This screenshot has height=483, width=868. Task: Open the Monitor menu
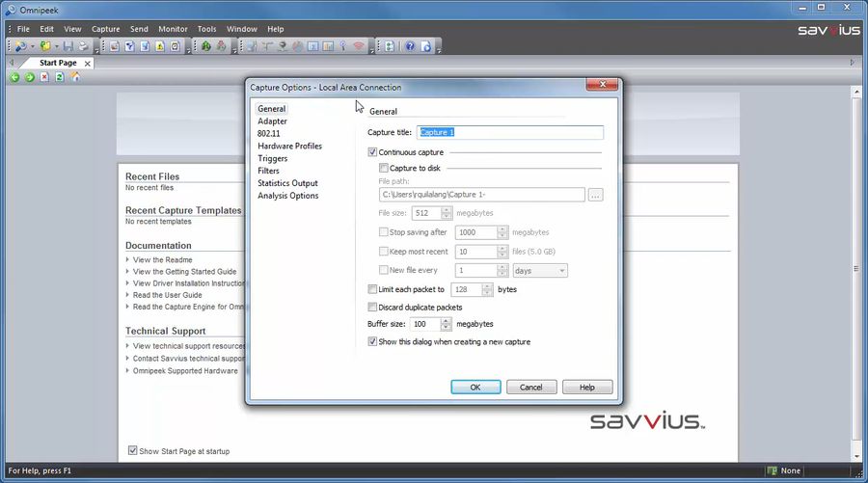[173, 29]
